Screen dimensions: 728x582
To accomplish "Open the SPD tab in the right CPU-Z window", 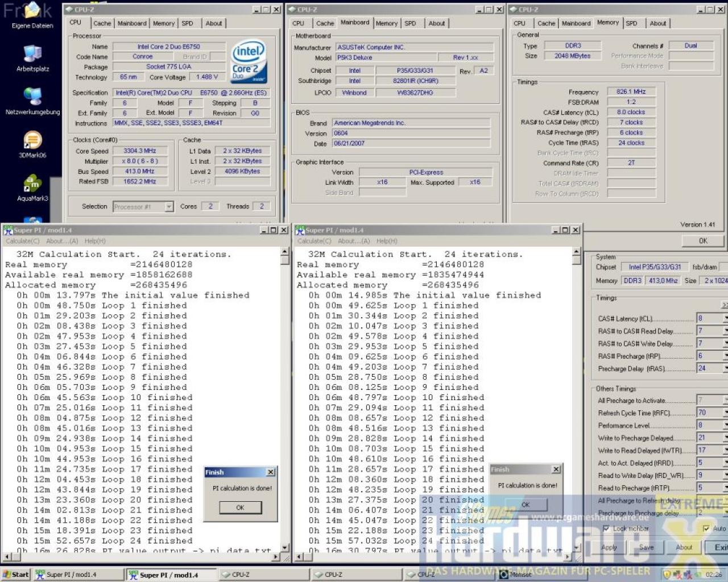I will 631,23.
